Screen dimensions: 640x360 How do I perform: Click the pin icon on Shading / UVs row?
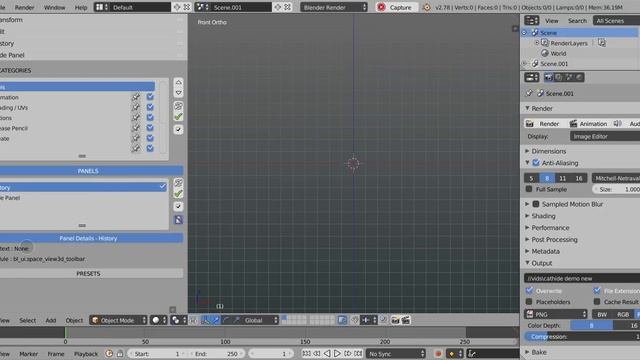pyautogui.click(x=136, y=107)
